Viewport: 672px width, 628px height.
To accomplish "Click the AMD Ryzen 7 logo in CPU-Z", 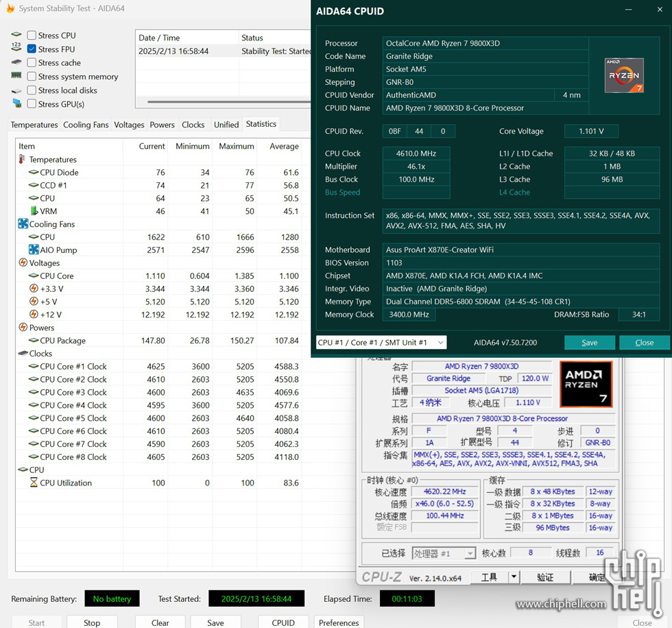I will (586, 384).
